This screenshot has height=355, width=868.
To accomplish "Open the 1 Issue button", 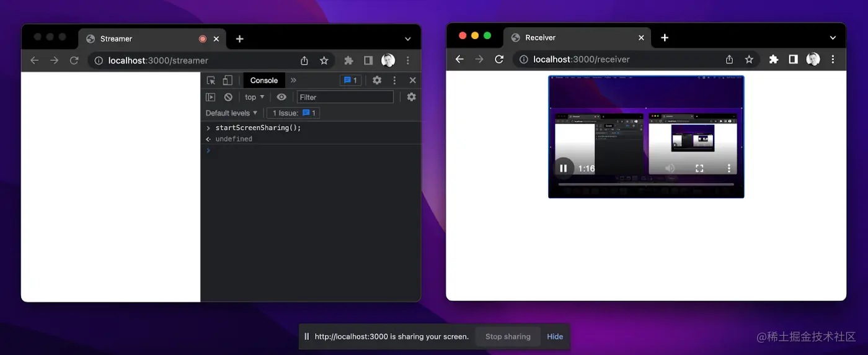I will [293, 113].
